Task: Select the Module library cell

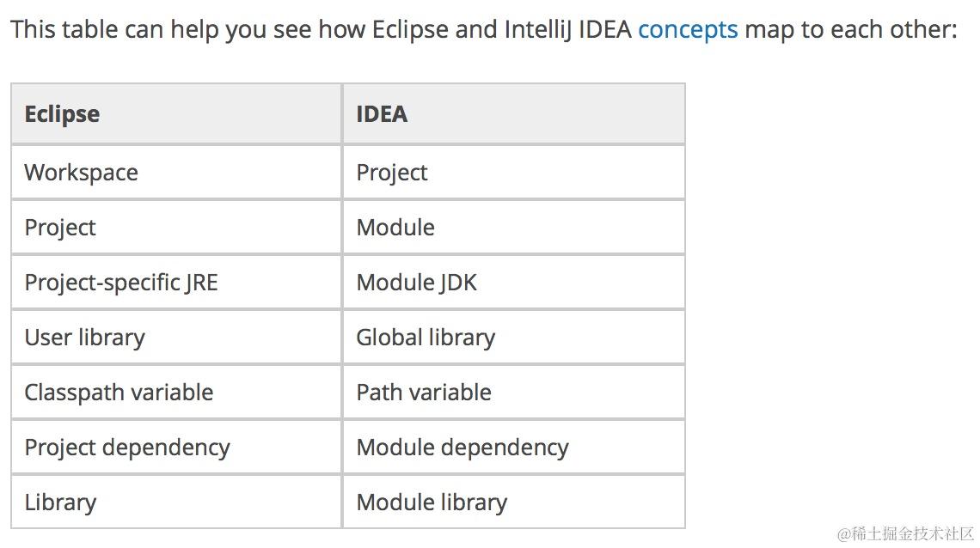Action: point(514,502)
